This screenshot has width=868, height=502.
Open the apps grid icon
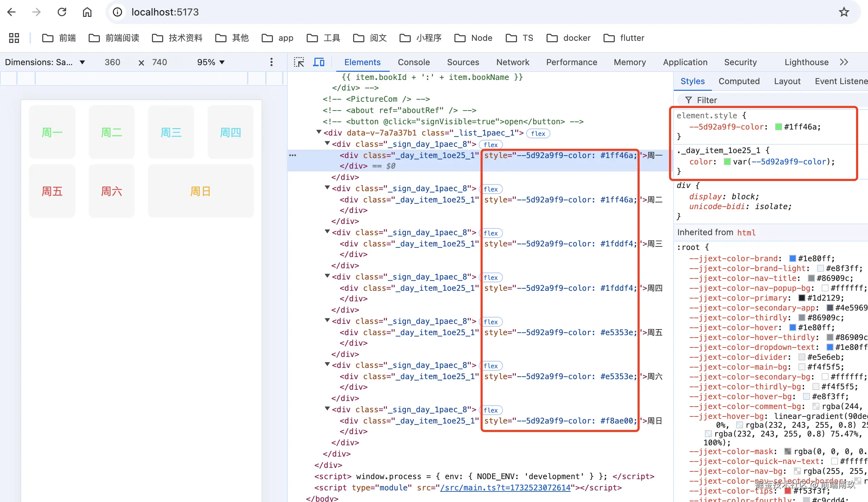click(x=14, y=38)
